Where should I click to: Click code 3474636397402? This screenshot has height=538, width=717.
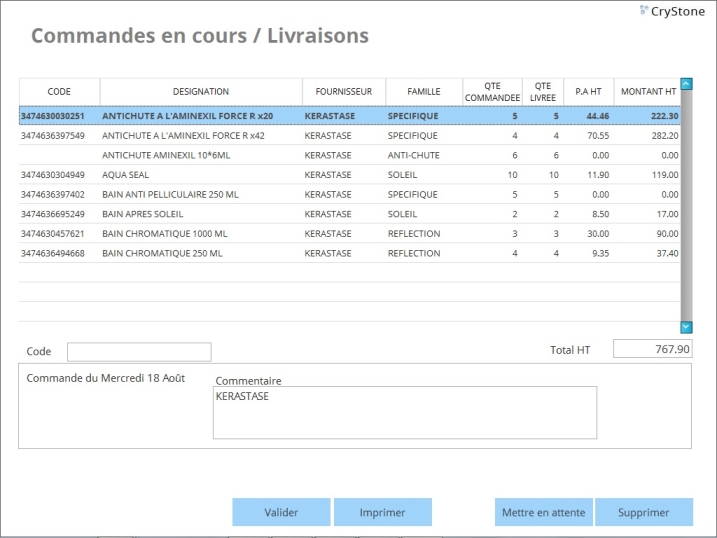point(53,195)
